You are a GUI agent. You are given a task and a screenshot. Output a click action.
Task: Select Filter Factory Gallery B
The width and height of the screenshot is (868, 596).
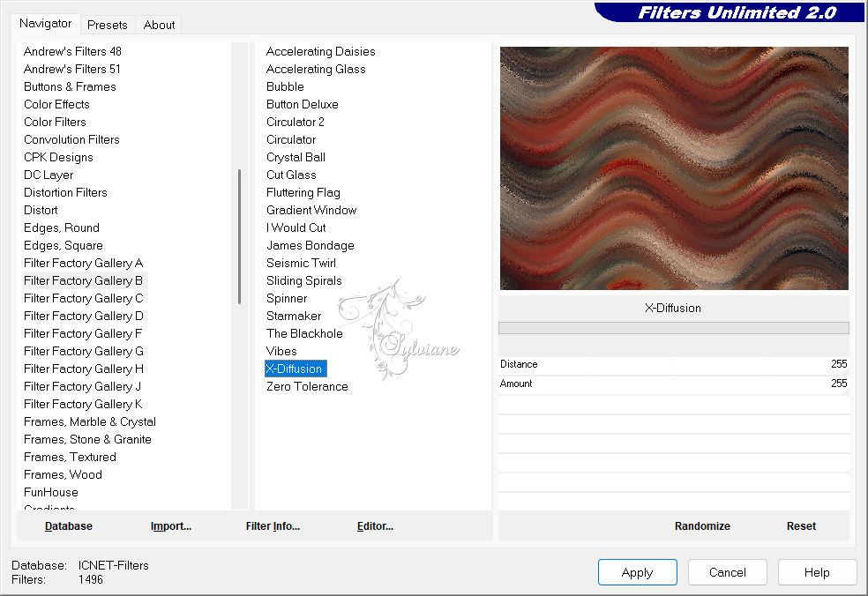(x=83, y=281)
